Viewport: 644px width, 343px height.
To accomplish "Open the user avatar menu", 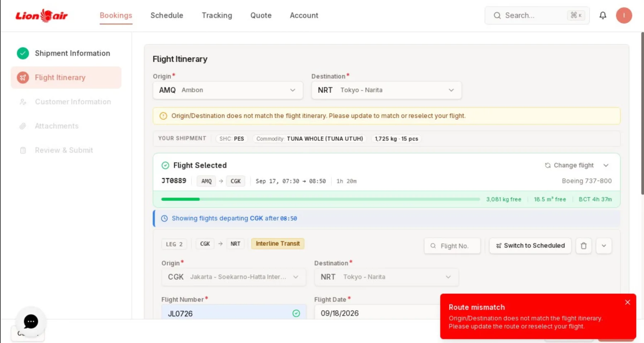I will (624, 15).
